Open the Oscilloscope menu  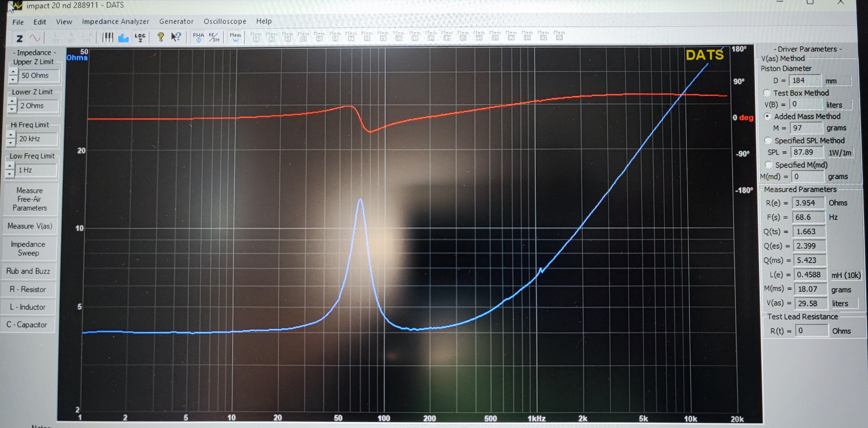[x=225, y=21]
